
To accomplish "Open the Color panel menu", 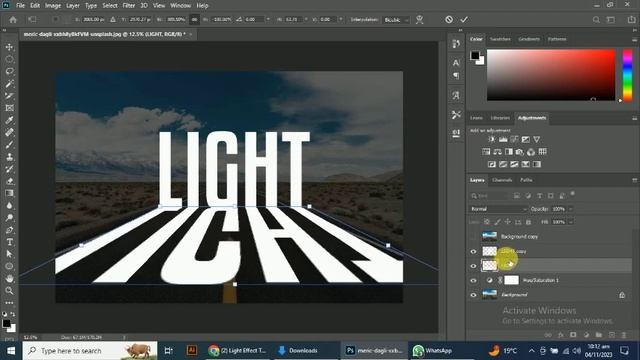I will coord(634,40).
